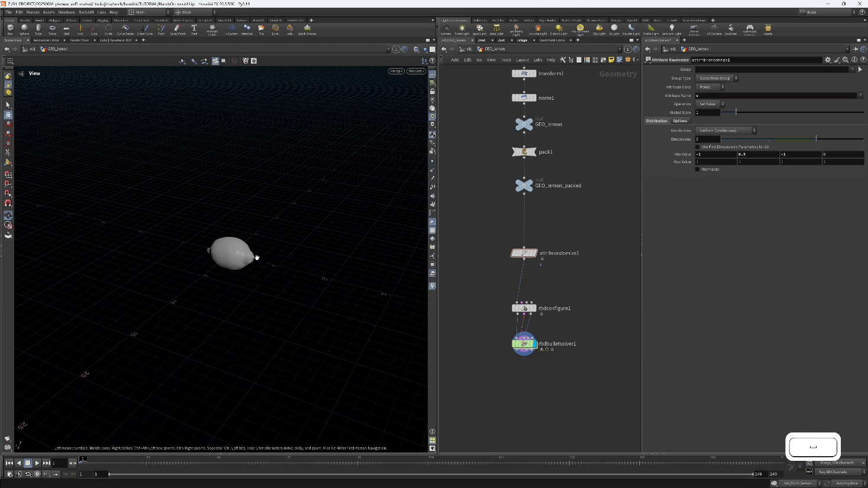Open the Distribution type dropdown
This screenshot has height=488, width=868.
[x=726, y=131]
